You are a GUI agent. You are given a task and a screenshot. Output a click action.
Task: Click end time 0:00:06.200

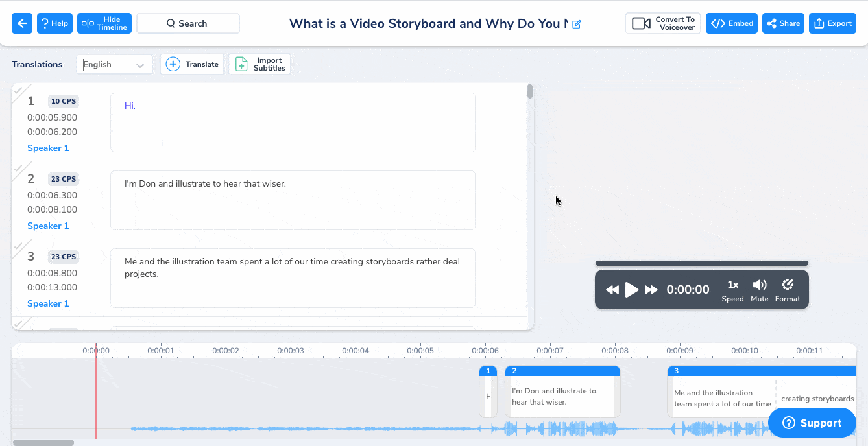[x=52, y=132]
